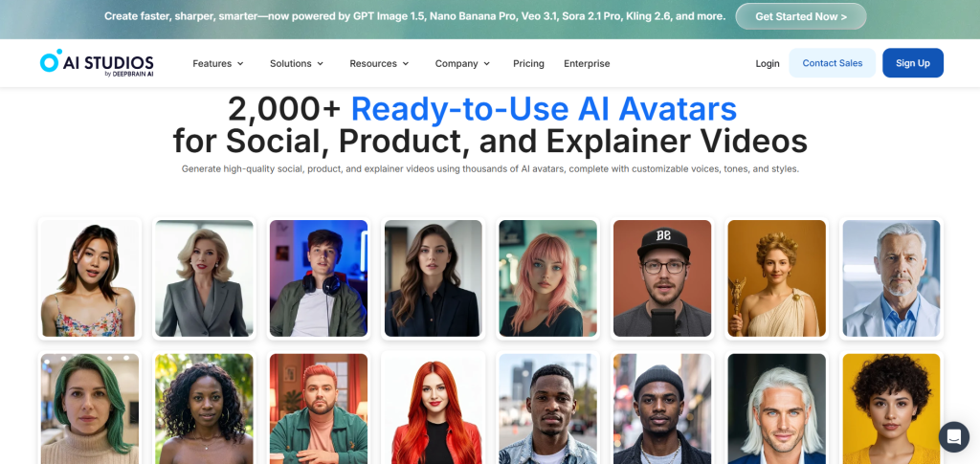Screen dimensions: 980x464
Task: Select the pink-haired girl avatar
Action: click(x=548, y=278)
